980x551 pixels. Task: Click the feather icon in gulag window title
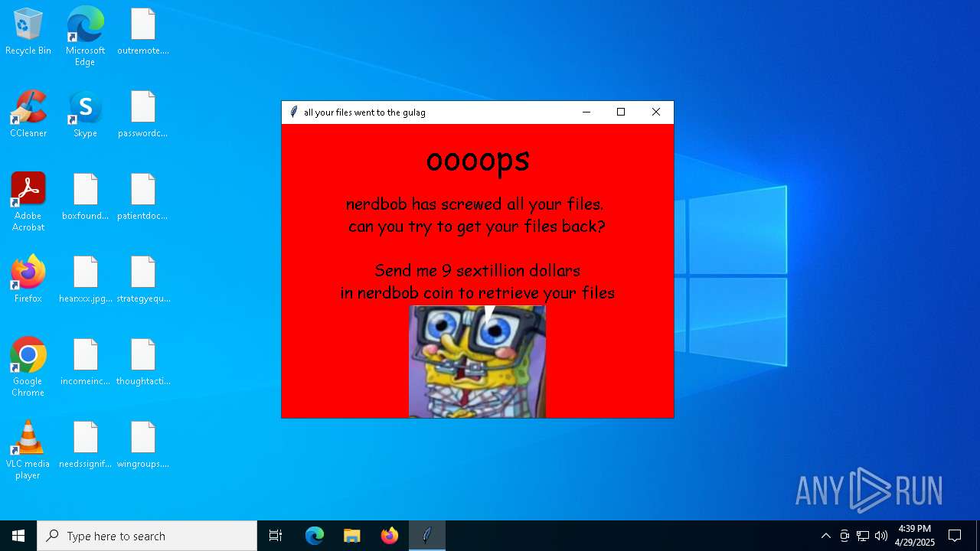click(293, 112)
